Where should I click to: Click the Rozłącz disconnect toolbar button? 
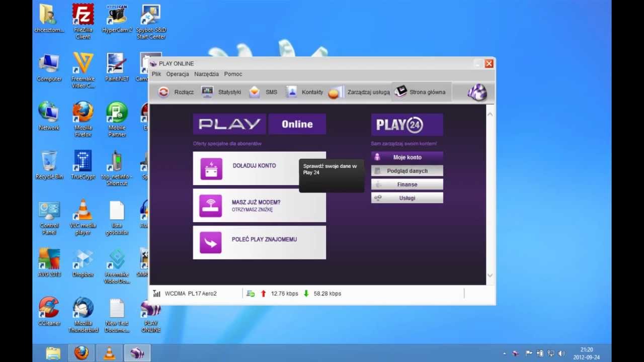click(x=176, y=92)
